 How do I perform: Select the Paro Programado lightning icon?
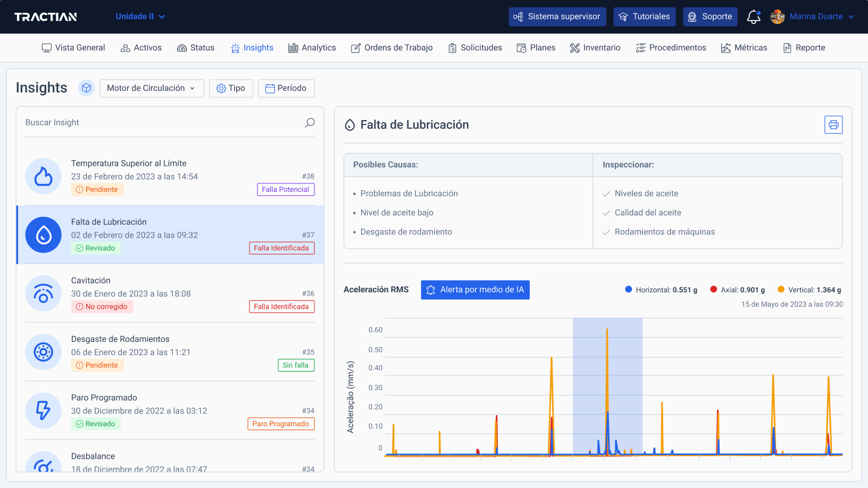43,410
